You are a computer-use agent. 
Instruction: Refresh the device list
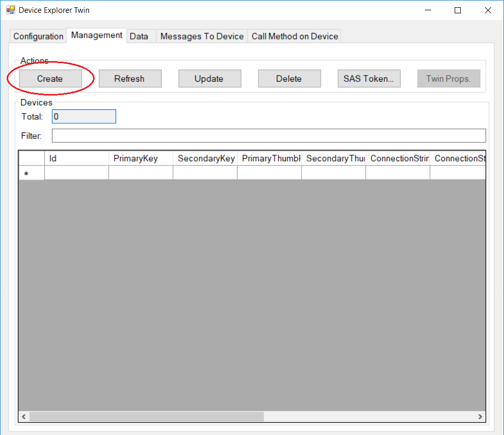click(129, 79)
